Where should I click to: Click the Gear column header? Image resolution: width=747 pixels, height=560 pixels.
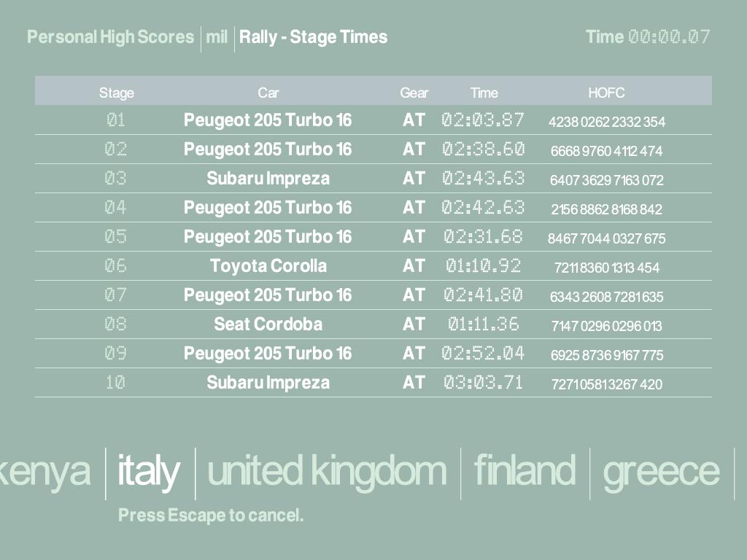tap(414, 93)
